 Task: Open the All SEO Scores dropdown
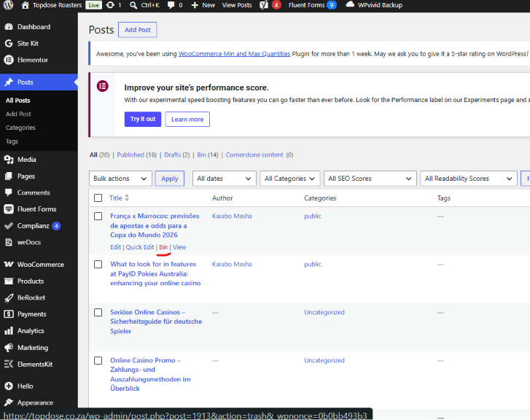pos(370,179)
